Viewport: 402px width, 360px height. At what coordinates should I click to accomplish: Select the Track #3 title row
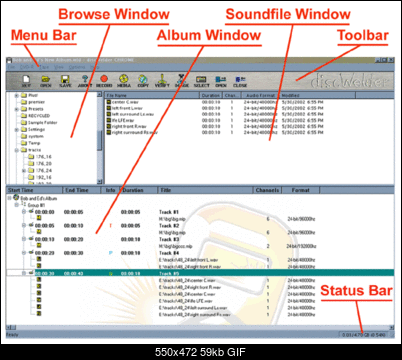coord(169,239)
